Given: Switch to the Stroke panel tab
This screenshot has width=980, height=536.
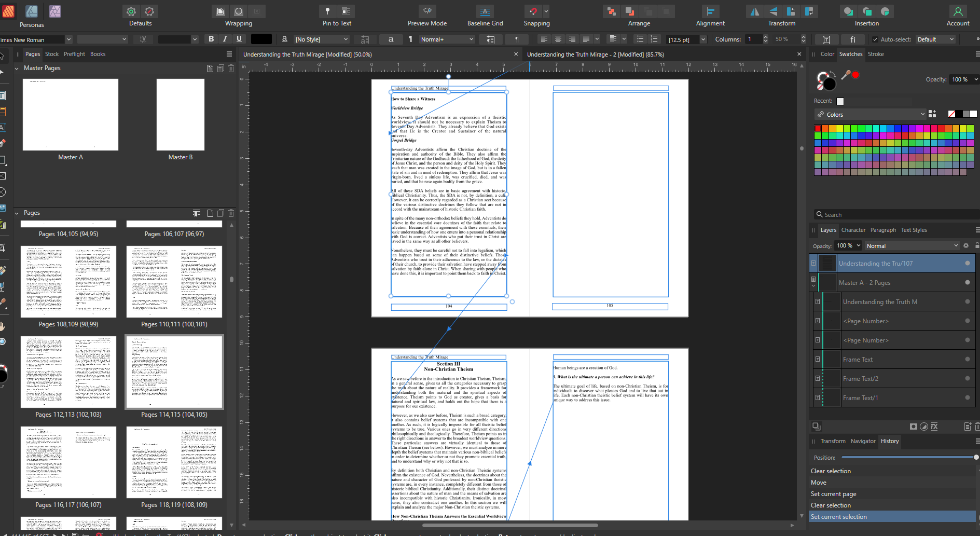Looking at the screenshot, I should [x=876, y=54].
